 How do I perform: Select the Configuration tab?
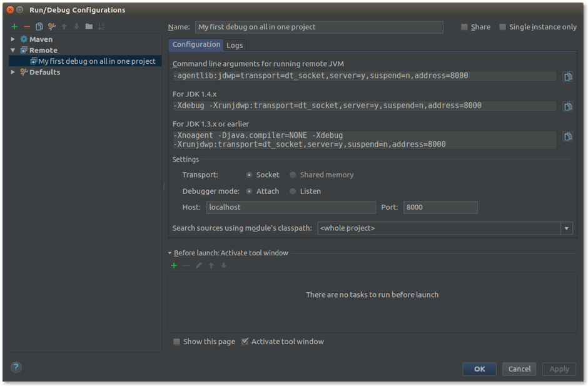(x=196, y=44)
